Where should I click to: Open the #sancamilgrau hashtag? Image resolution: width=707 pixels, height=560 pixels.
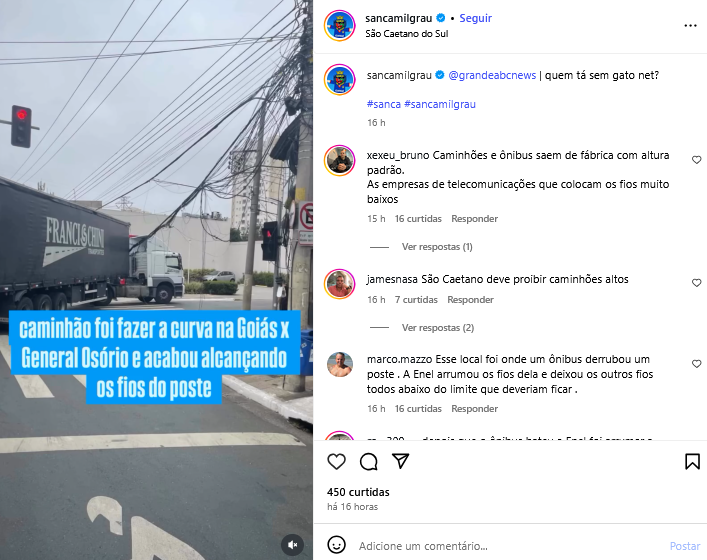click(x=440, y=104)
